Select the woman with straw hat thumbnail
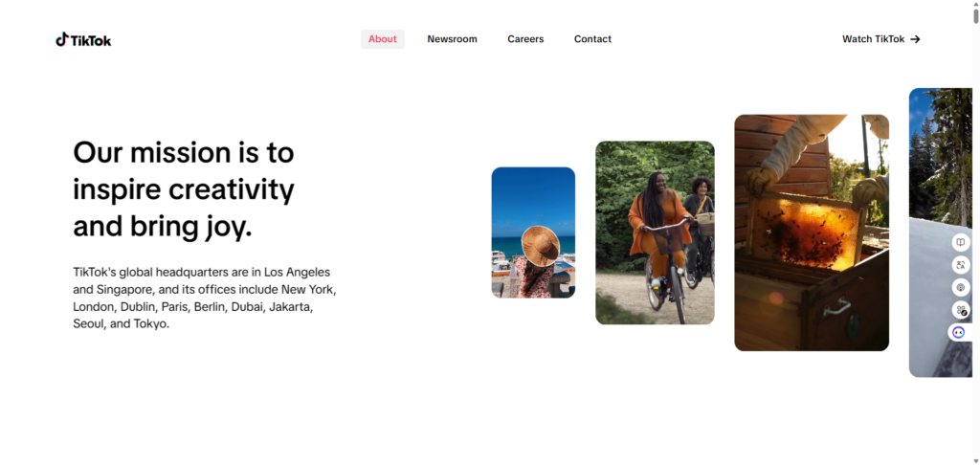980x465 pixels. [533, 232]
